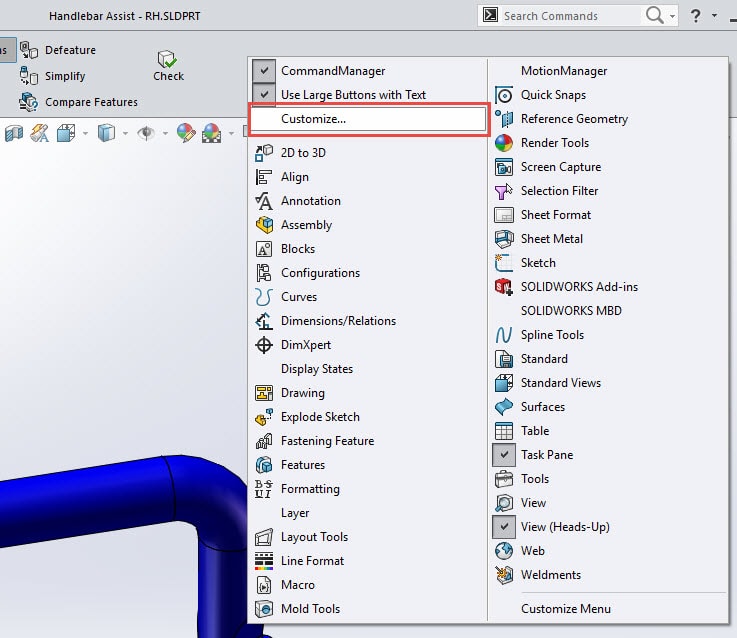The image size is (737, 638).
Task: Click the Check command button
Action: click(x=168, y=66)
